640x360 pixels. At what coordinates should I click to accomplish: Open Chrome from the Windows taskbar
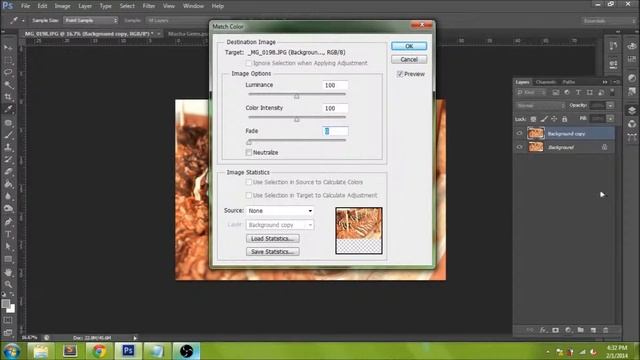[x=99, y=351]
